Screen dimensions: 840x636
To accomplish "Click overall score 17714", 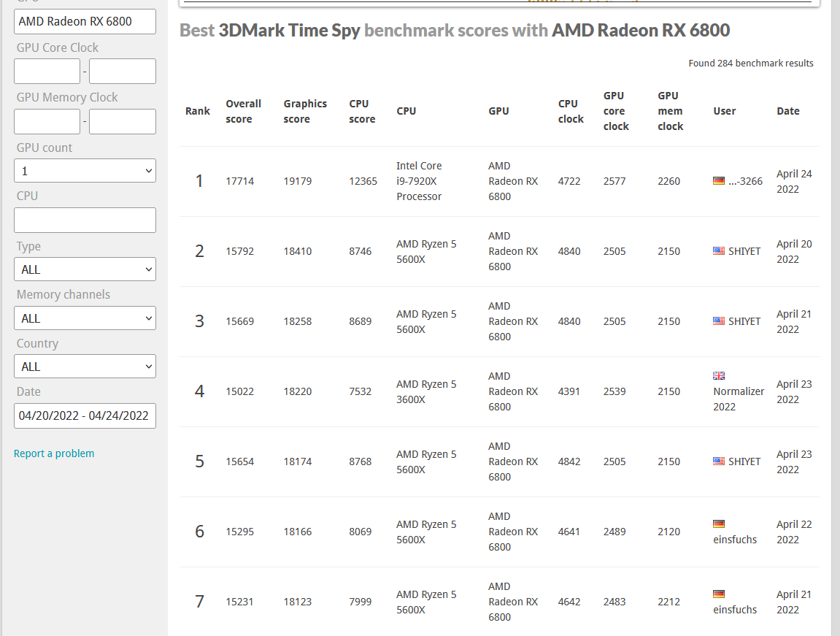I will pos(239,181).
